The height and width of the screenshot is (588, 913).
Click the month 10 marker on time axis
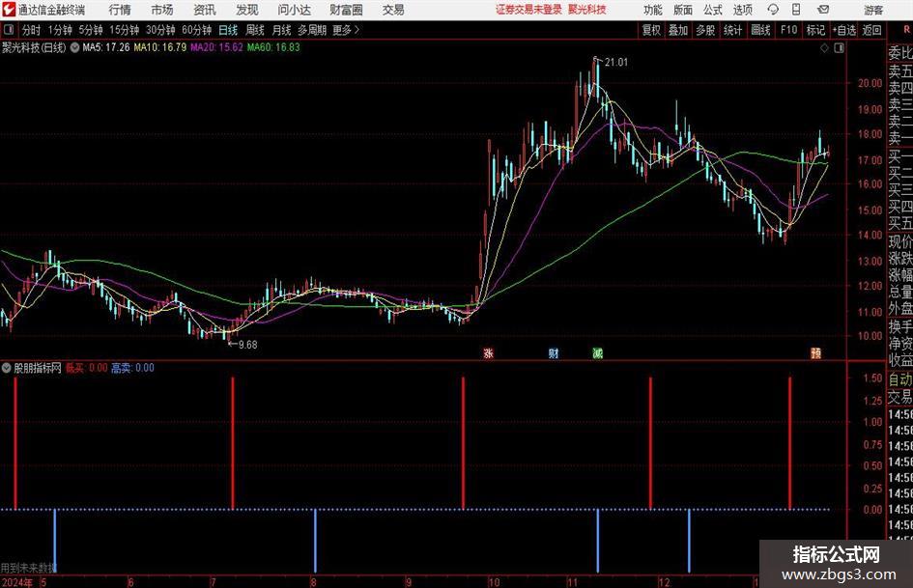(494, 582)
